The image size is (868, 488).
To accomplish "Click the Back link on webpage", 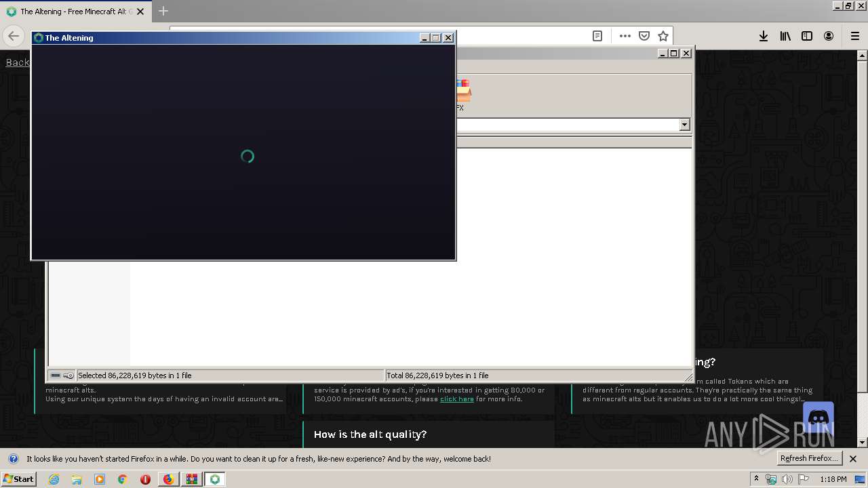I will tap(18, 62).
